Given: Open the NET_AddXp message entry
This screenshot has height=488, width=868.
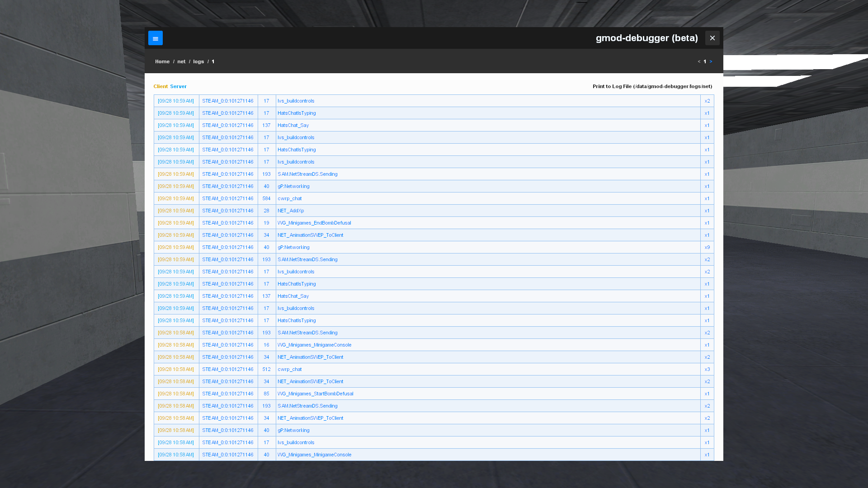Looking at the screenshot, I should pos(291,211).
